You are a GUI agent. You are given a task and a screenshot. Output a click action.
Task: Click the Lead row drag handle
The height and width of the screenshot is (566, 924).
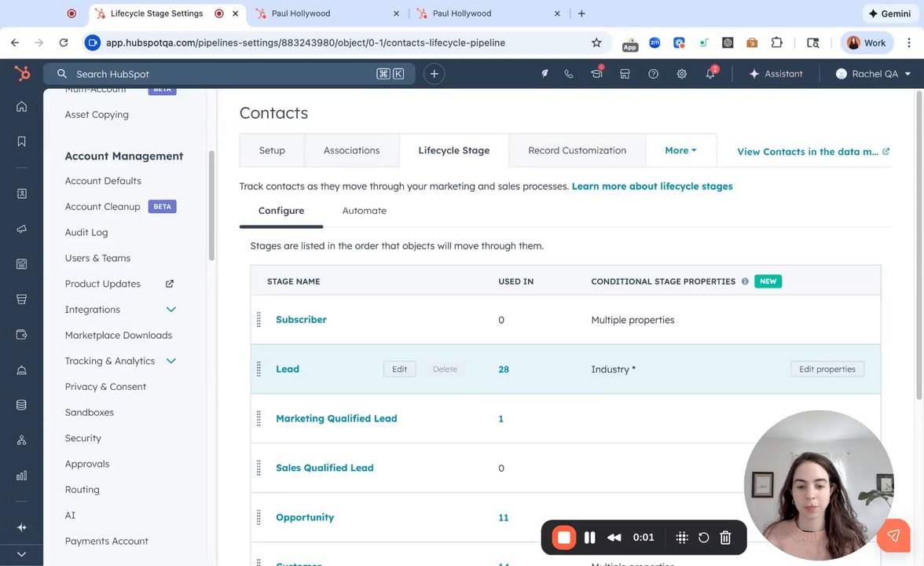(x=258, y=369)
